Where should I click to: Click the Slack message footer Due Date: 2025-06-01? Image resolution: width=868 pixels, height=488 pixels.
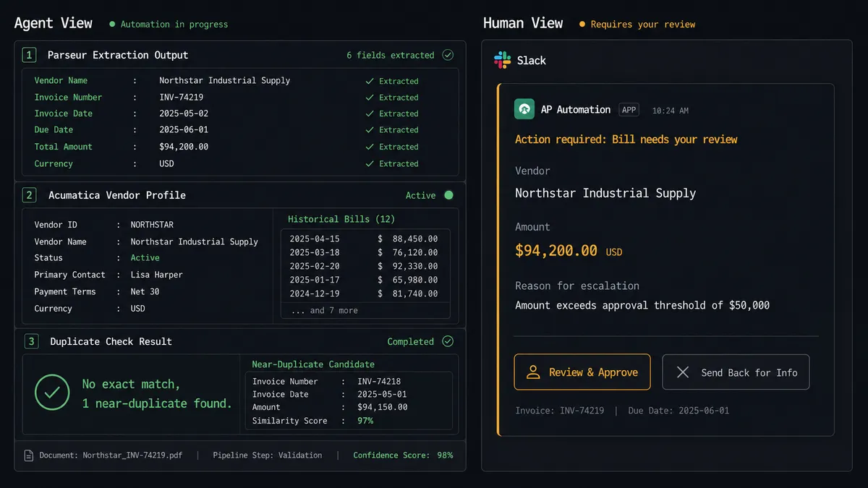[x=678, y=411]
